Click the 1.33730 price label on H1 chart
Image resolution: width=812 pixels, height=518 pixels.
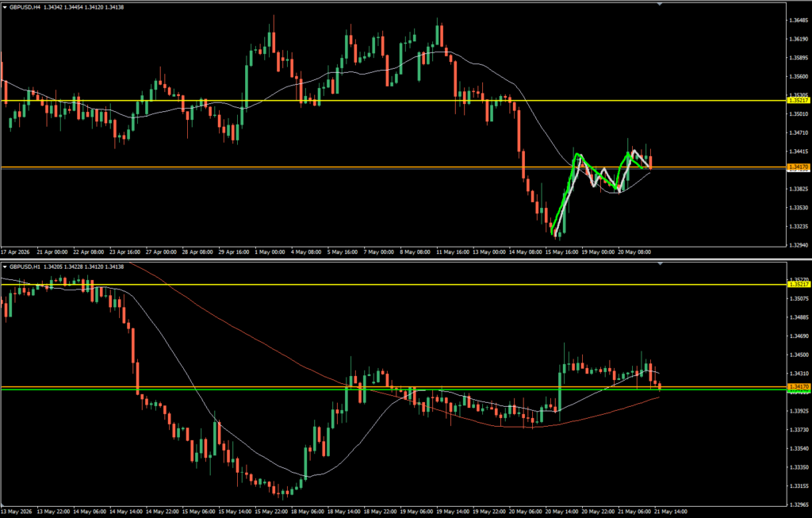pos(799,429)
